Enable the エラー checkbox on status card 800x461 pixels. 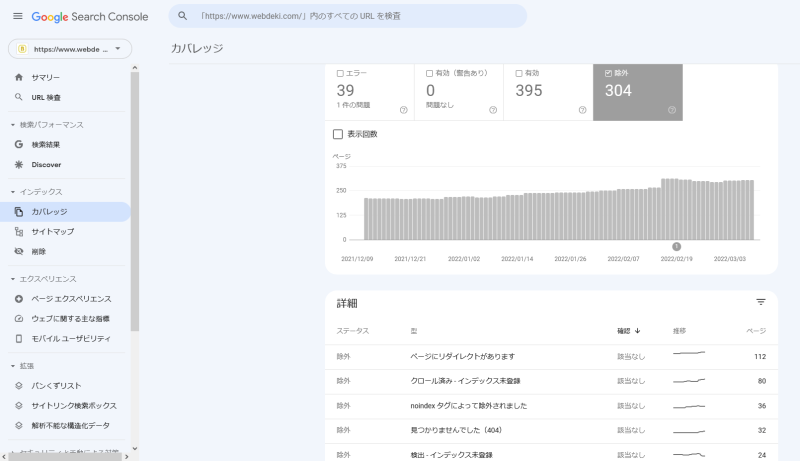[340, 73]
